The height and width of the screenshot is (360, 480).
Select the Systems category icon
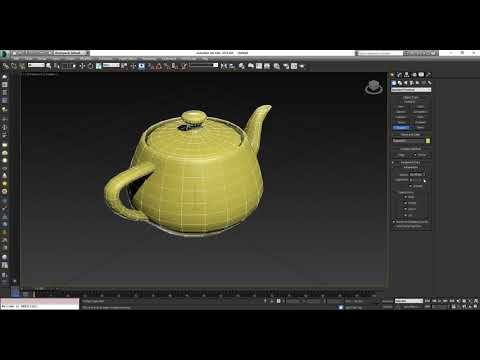pyautogui.click(x=430, y=83)
